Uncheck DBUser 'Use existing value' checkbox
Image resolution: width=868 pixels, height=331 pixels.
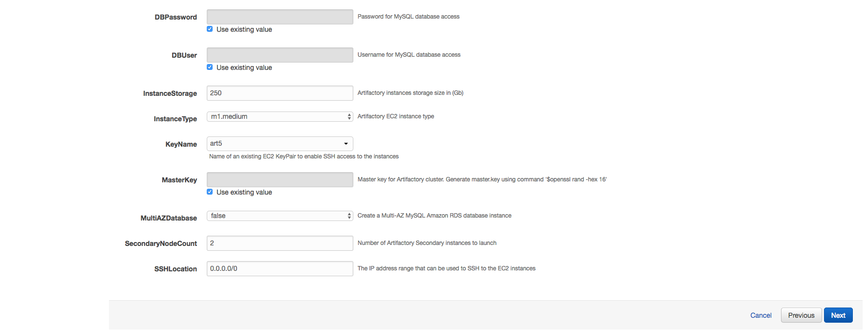(210, 67)
